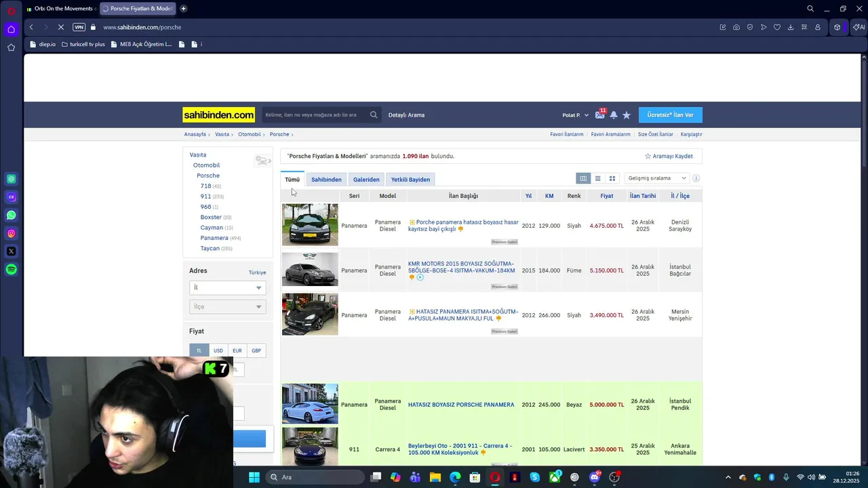Open HATASIZ BOYASIZ PORSCHE PANAMERA listing
Image resolution: width=868 pixels, height=488 pixels.
[461, 405]
